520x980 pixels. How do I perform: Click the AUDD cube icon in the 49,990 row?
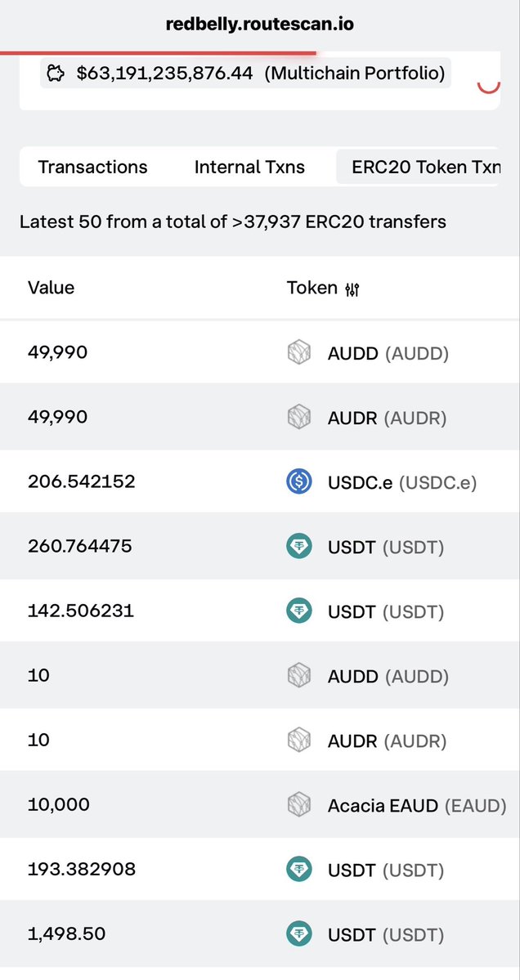click(298, 353)
